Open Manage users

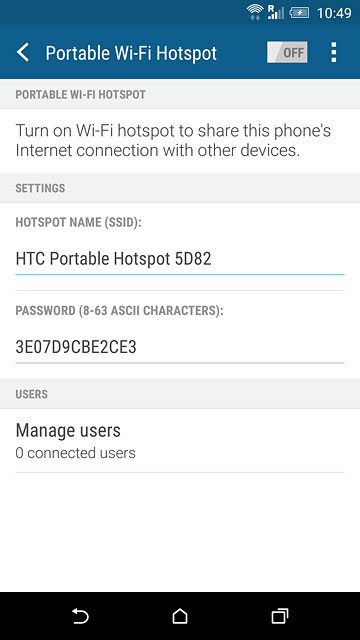(x=180, y=441)
